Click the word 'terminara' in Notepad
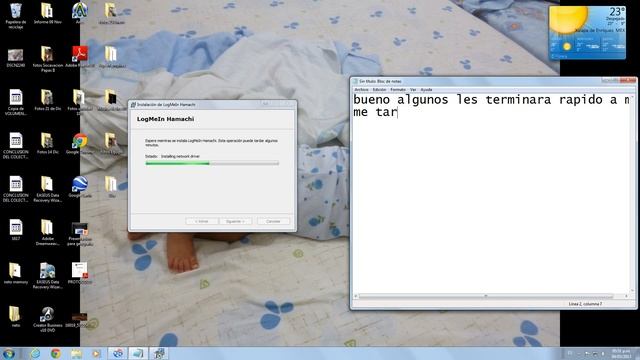640x360 pixels. (x=518, y=100)
